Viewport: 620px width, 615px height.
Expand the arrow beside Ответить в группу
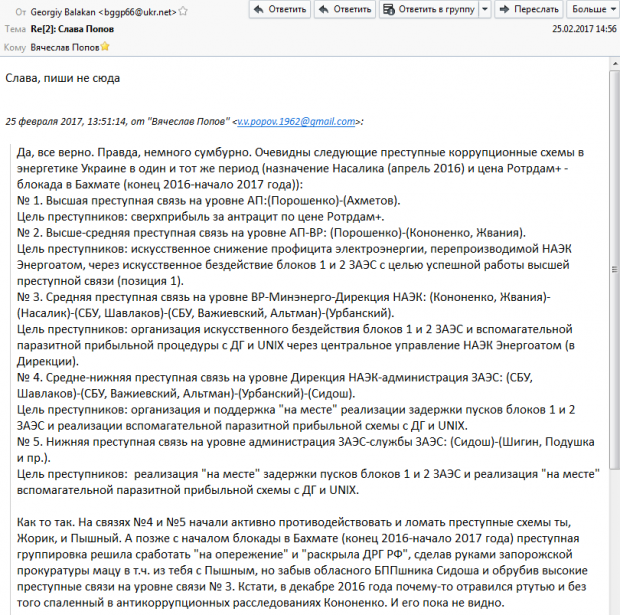(x=484, y=10)
